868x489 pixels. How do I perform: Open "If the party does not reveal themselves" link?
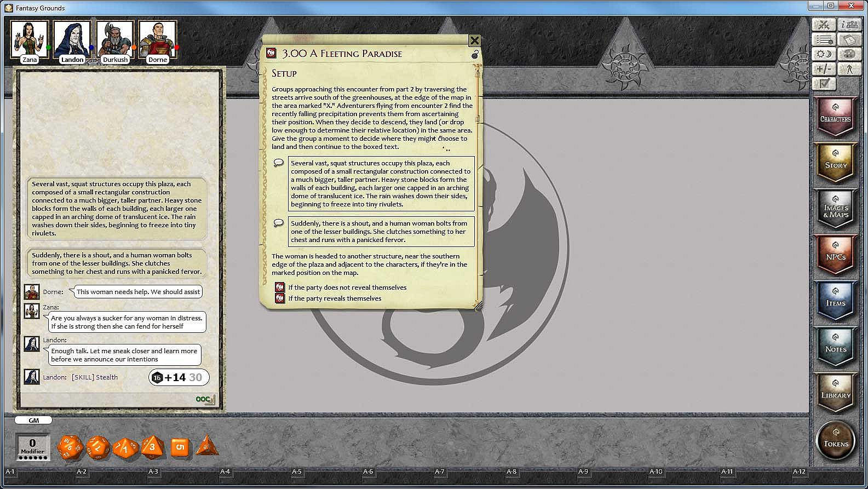[x=347, y=287]
